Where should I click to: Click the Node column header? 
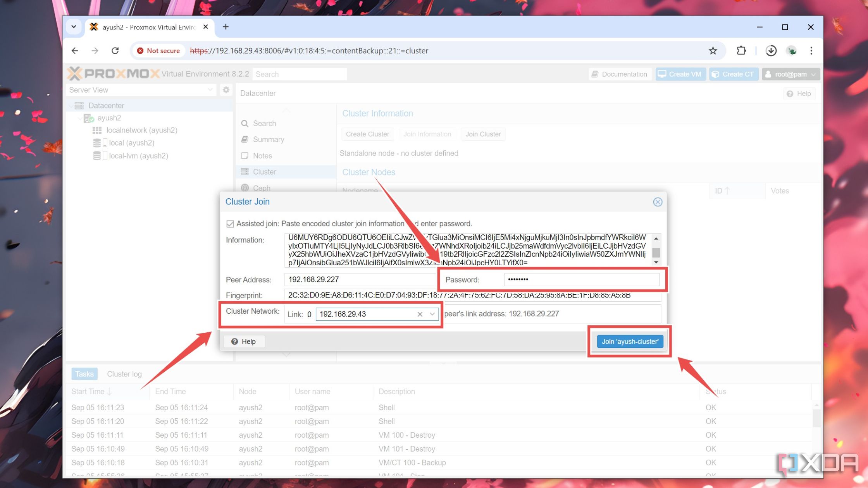[261, 392]
